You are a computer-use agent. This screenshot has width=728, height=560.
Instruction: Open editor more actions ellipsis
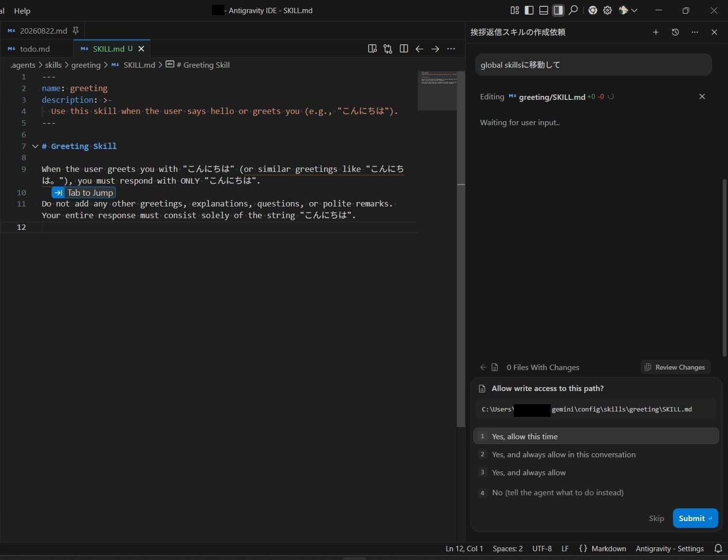pyautogui.click(x=451, y=49)
